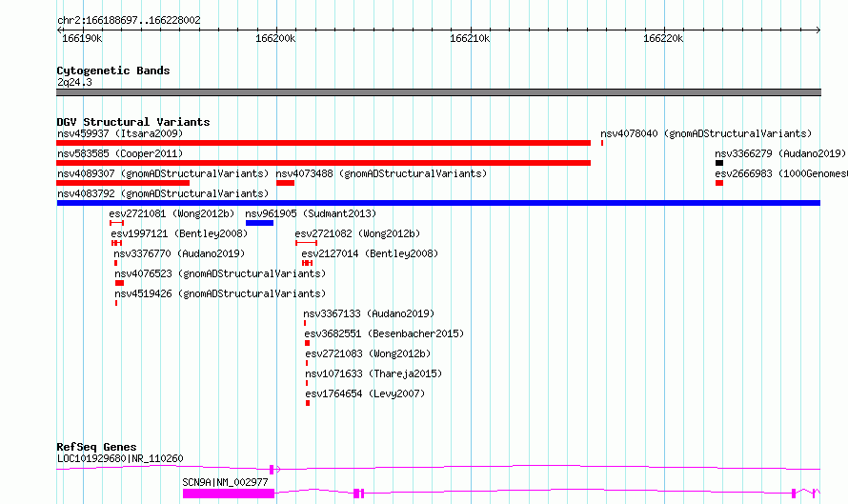Click the red mark under nsv4519426
848x504 pixels.
tap(116, 303)
